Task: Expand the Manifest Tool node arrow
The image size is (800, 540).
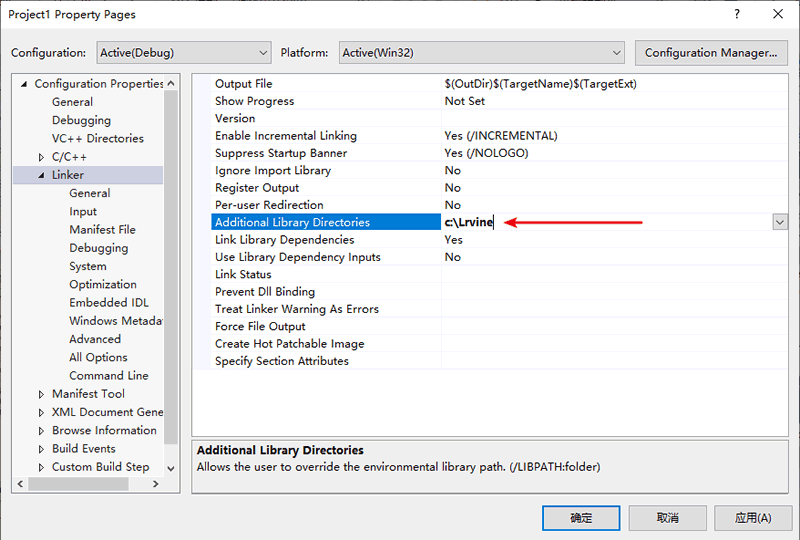Action: pyautogui.click(x=41, y=394)
